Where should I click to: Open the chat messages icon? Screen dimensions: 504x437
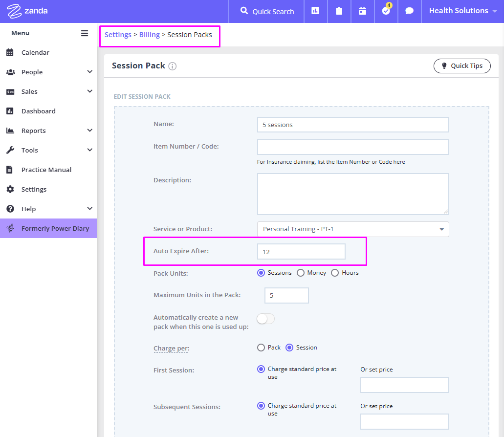pyautogui.click(x=409, y=11)
